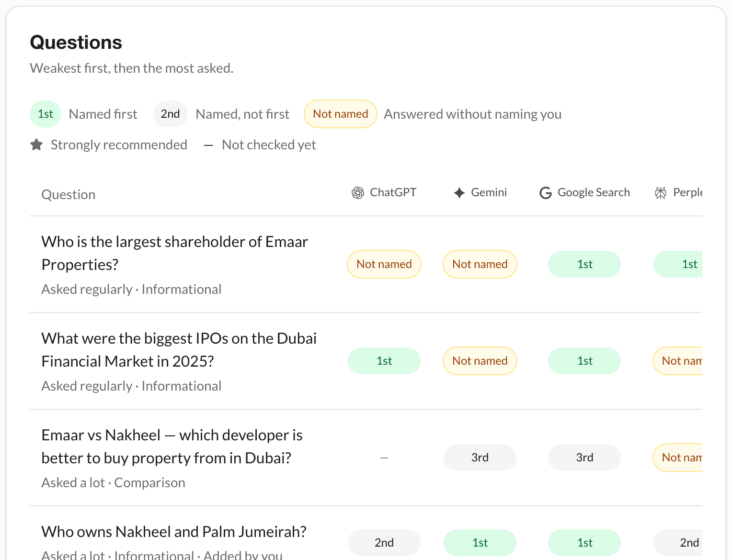Screen dimensions: 732x560
Task: Click 'Asked a lot · Comparison' text
Action: tap(114, 482)
